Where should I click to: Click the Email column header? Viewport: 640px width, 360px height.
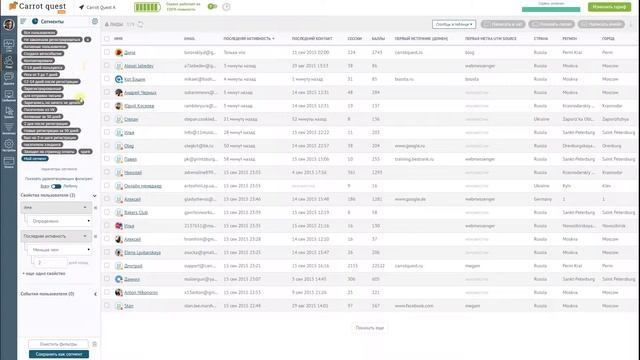pyautogui.click(x=189, y=38)
